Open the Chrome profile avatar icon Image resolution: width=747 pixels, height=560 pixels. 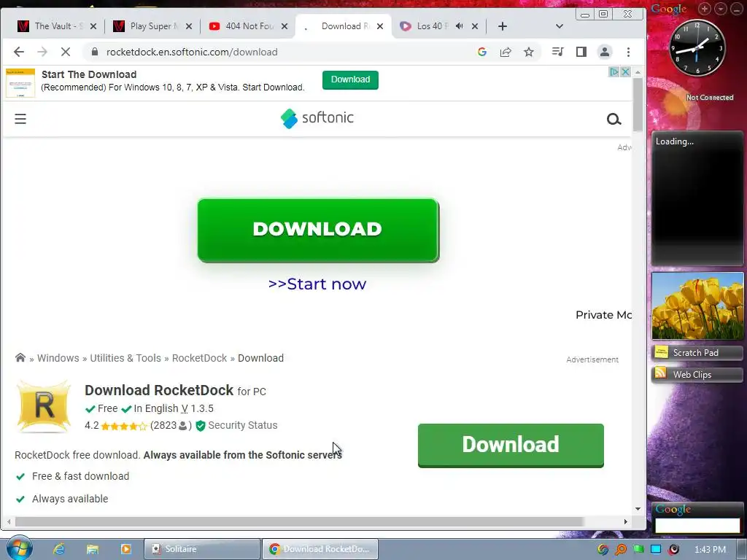[605, 52]
